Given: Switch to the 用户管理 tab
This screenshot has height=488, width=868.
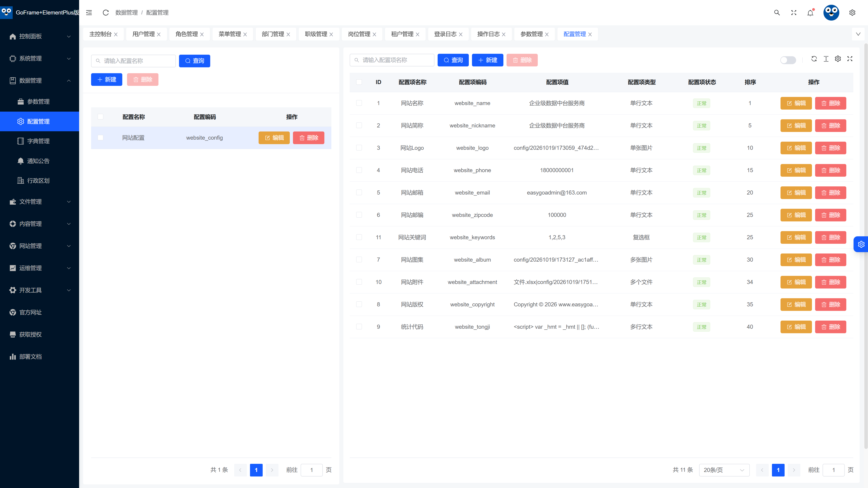Looking at the screenshot, I should click(x=144, y=34).
